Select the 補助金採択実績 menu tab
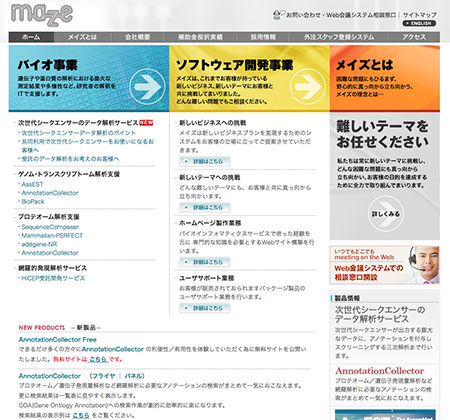The image size is (450, 420). pos(200,37)
